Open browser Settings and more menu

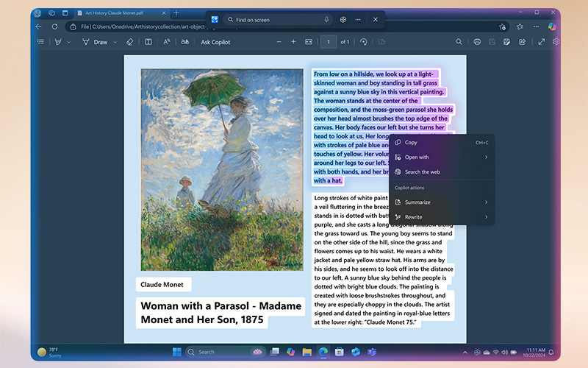pyautogui.click(x=537, y=26)
